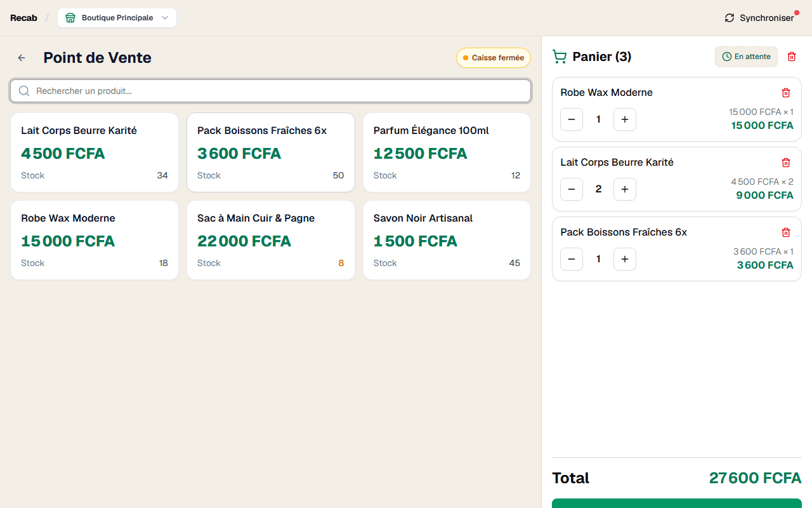Viewport: 812px width, 508px height.
Task: Put the cart on hold with En attente
Action: pyautogui.click(x=746, y=57)
